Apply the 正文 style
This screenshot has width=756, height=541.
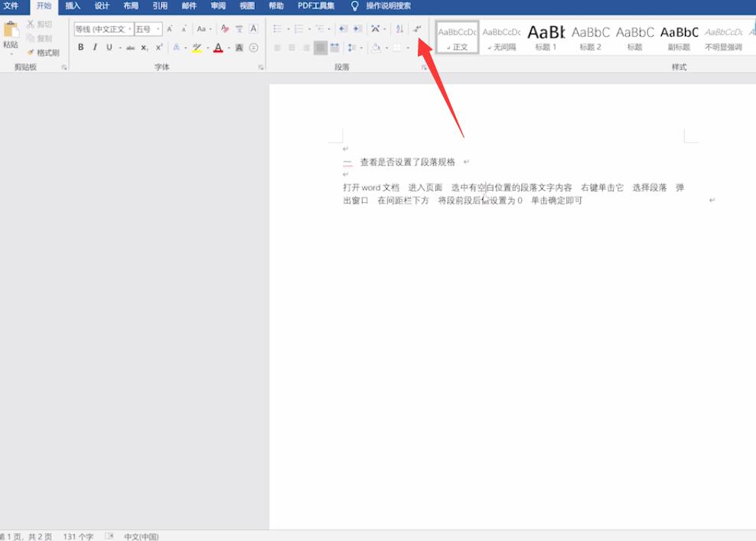457,37
